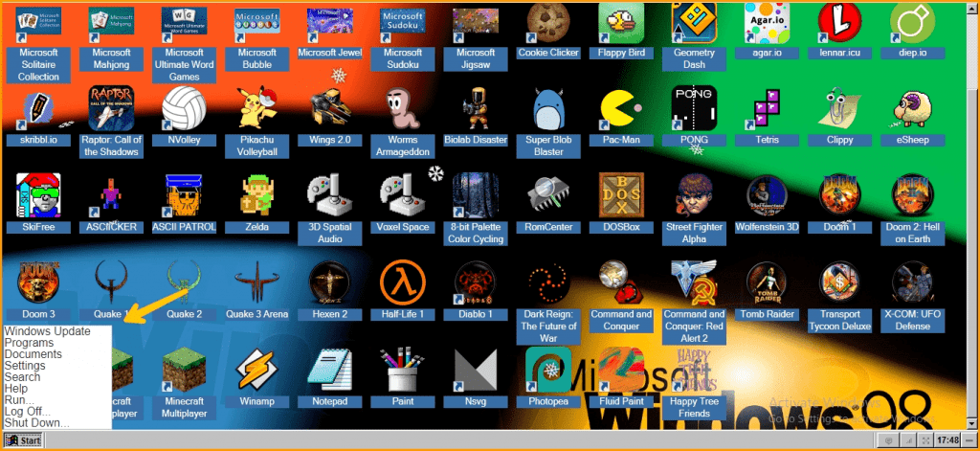Launch the Zelda Link icon
Image resolution: width=980 pixels, height=451 pixels.
(x=256, y=195)
